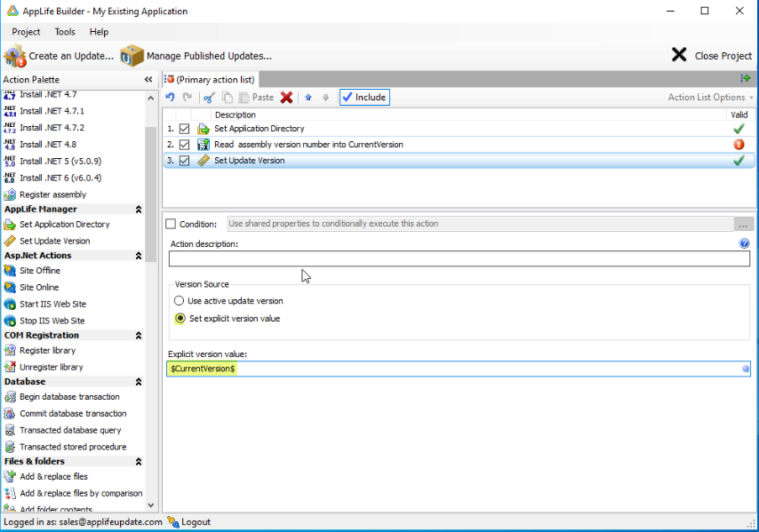
Task: Open the condition editor ellipsis button
Action: tap(743, 224)
